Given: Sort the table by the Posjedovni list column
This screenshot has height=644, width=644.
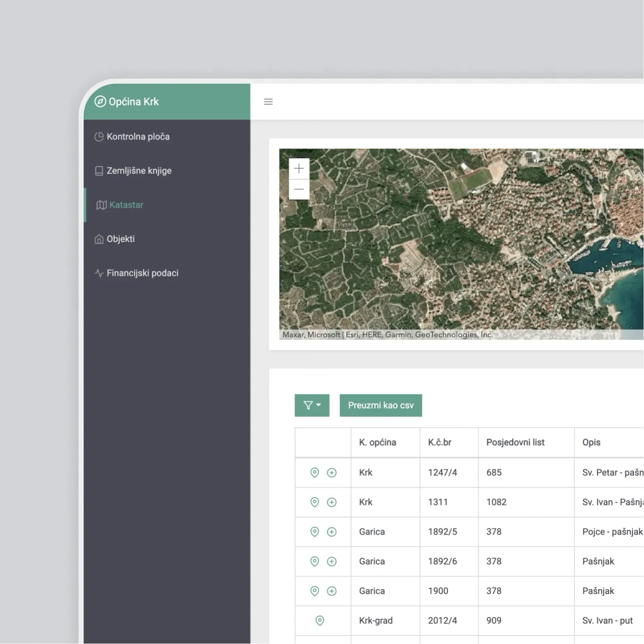Looking at the screenshot, I should (515, 442).
